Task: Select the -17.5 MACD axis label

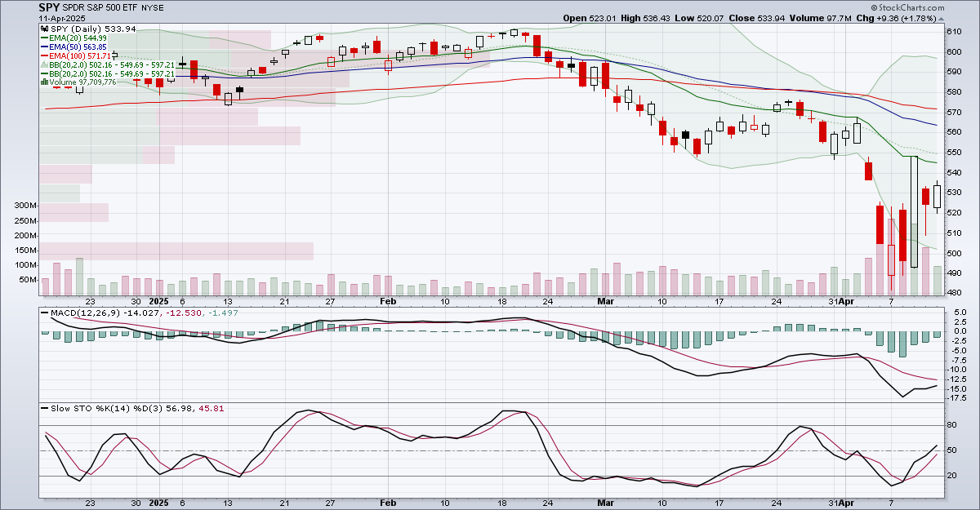Action: pyautogui.click(x=955, y=398)
